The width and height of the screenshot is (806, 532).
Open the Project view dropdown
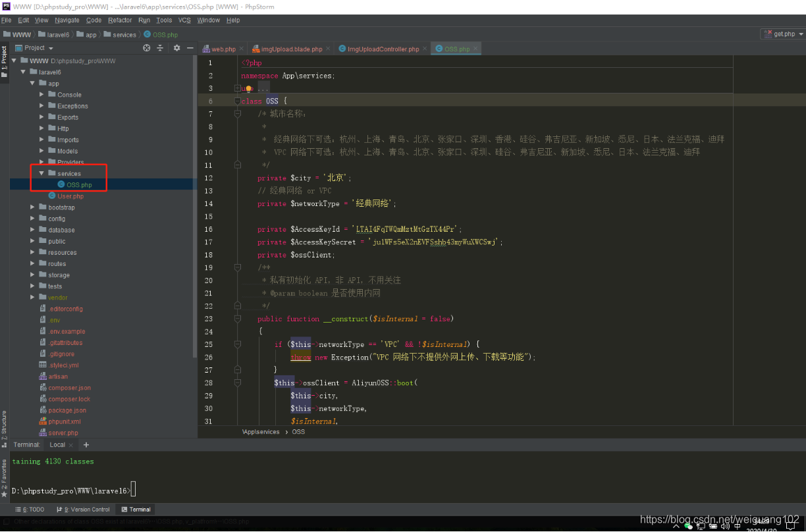(x=34, y=48)
